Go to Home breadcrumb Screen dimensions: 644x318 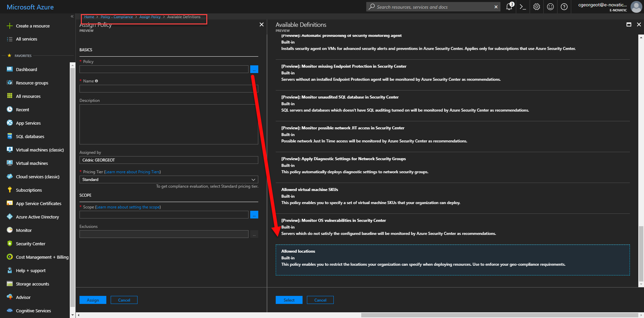pos(89,17)
